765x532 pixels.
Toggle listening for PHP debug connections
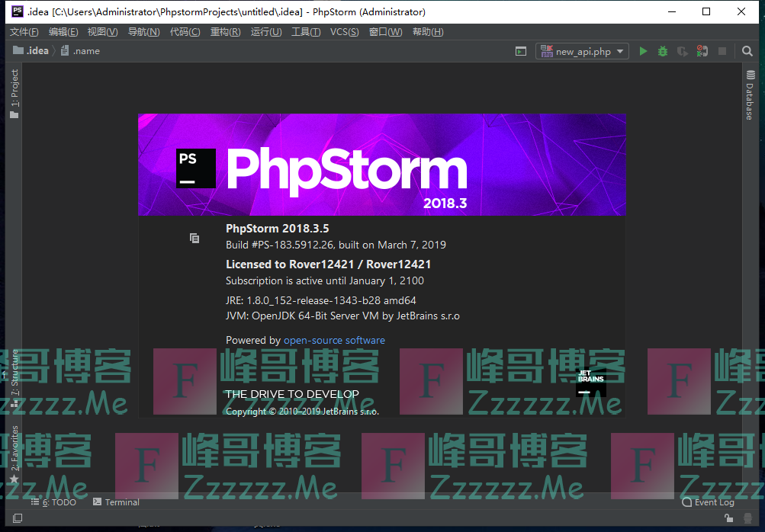click(702, 51)
